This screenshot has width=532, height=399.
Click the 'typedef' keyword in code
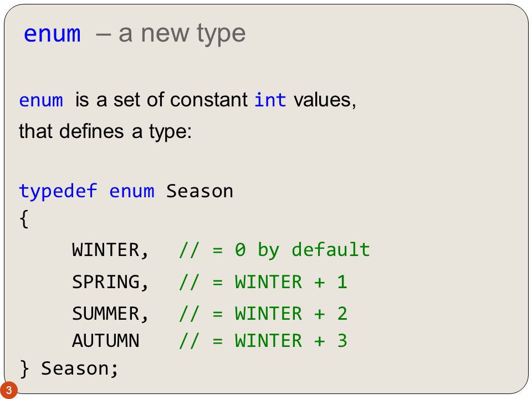[58, 191]
